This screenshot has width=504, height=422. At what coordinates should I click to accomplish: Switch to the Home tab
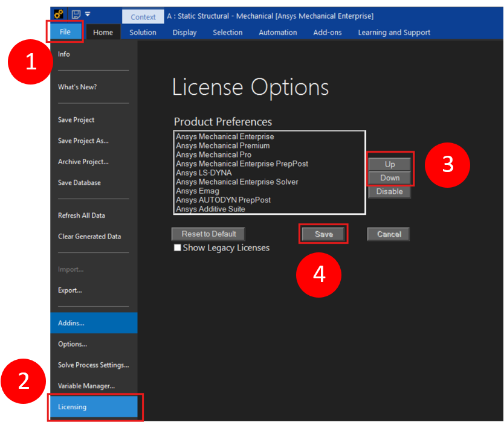[x=103, y=33]
